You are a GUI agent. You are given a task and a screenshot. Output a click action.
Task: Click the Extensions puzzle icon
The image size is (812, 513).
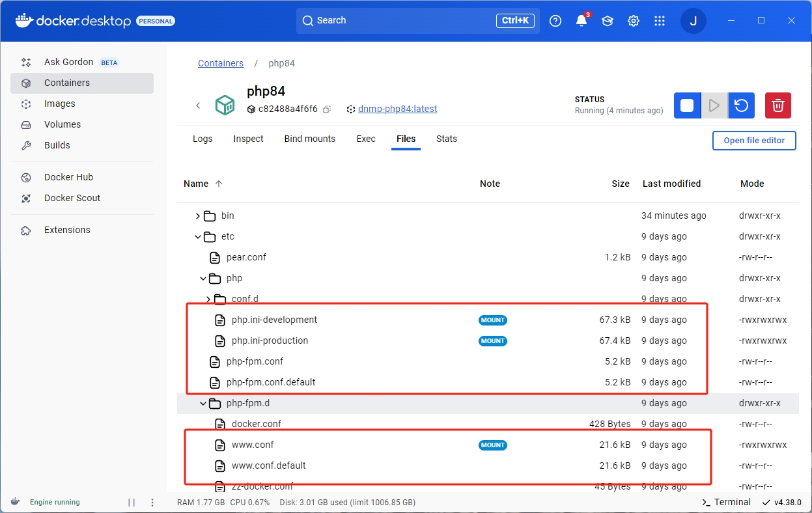click(26, 230)
